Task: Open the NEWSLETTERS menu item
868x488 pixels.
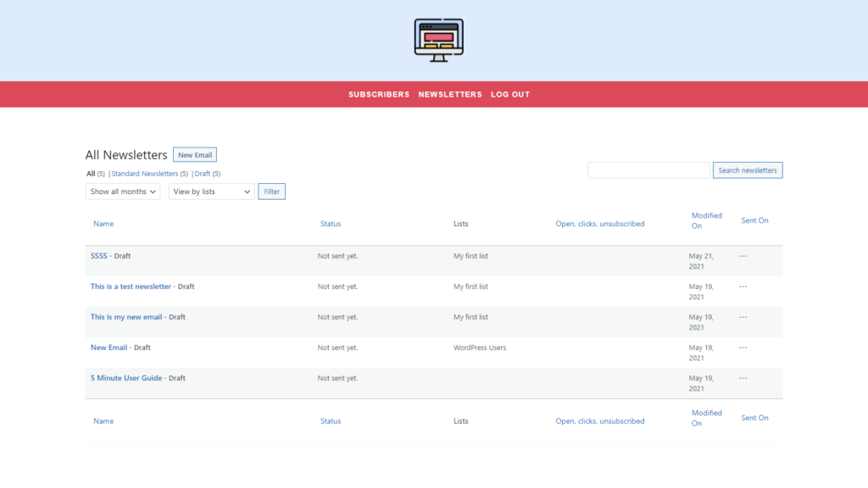Action: (x=450, y=94)
